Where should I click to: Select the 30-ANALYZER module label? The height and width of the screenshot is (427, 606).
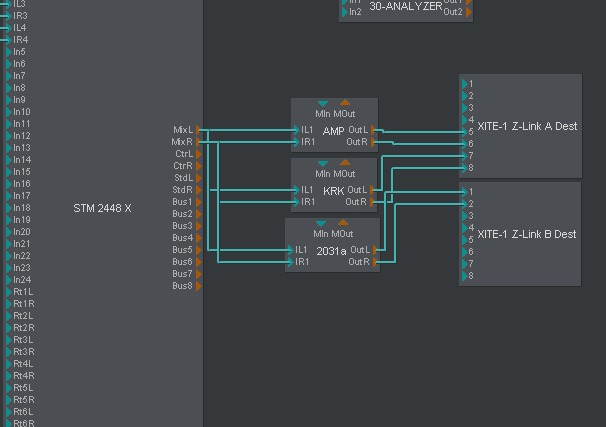[406, 6]
